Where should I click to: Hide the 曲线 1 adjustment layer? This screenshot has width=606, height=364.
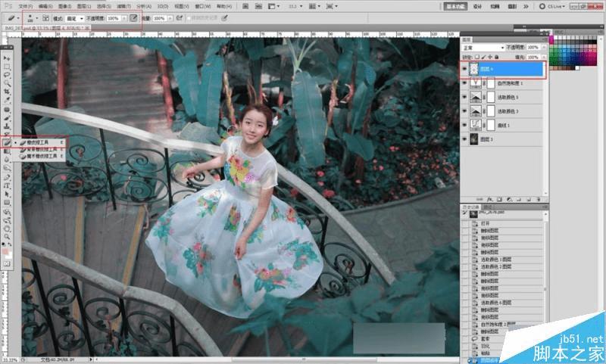pyautogui.click(x=464, y=125)
